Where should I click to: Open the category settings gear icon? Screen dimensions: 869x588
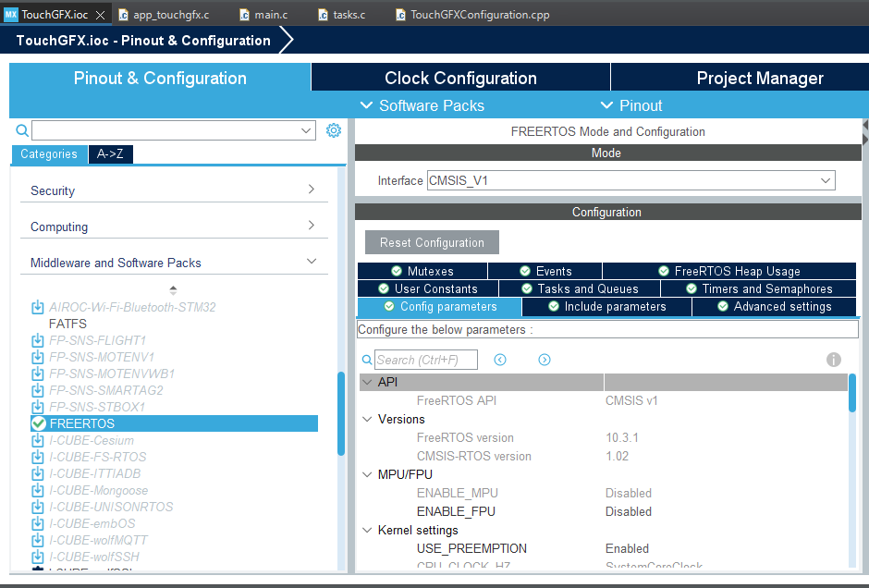(333, 130)
